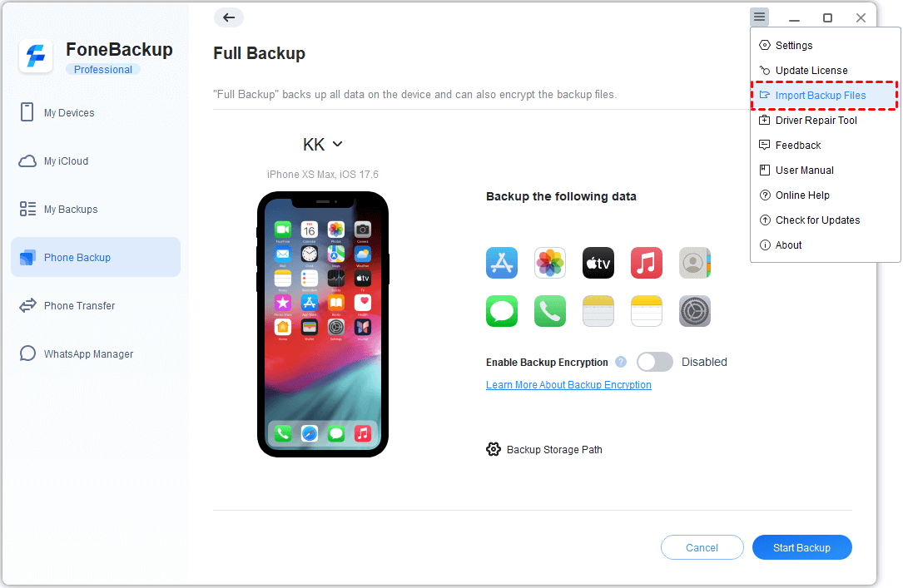The width and height of the screenshot is (903, 588).
Task: Select the green Messages data icon
Action: (502, 311)
